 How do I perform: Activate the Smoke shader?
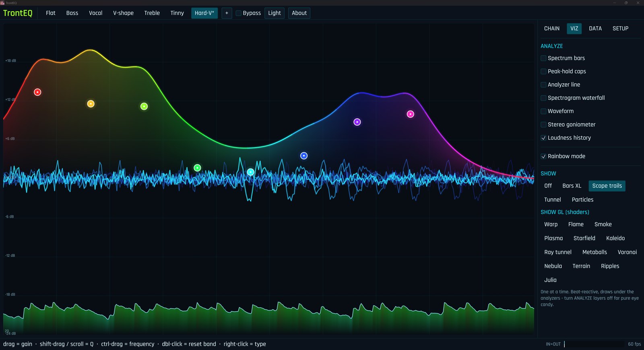(603, 224)
